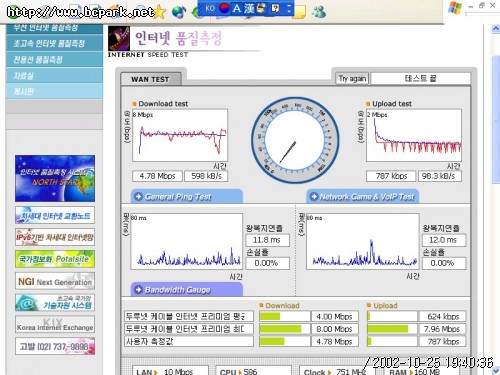Expand the General Ping Test section

[x=187, y=196]
